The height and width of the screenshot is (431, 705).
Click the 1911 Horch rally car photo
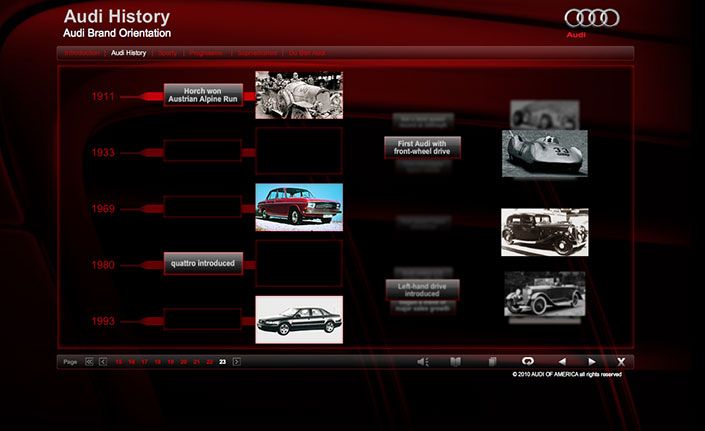coord(299,95)
